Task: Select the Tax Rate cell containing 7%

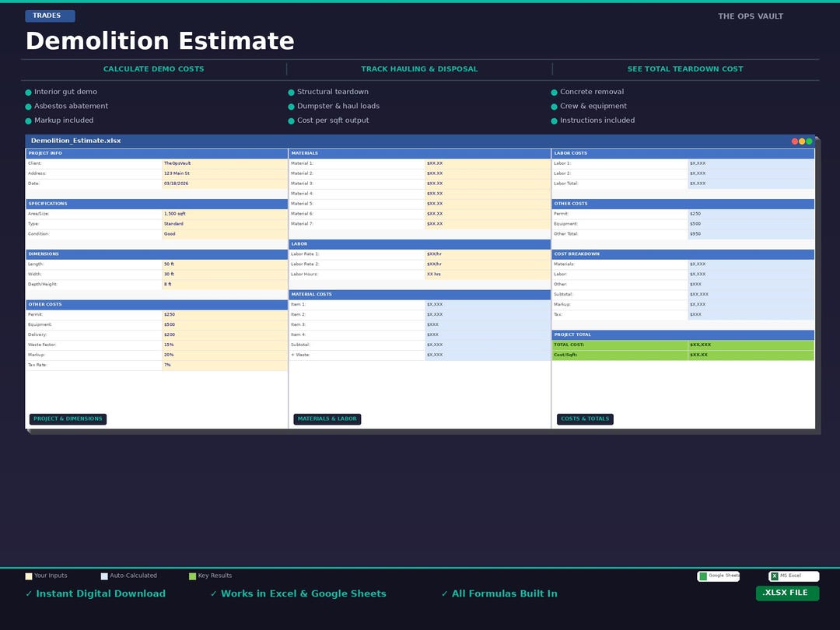Action: (x=225, y=366)
